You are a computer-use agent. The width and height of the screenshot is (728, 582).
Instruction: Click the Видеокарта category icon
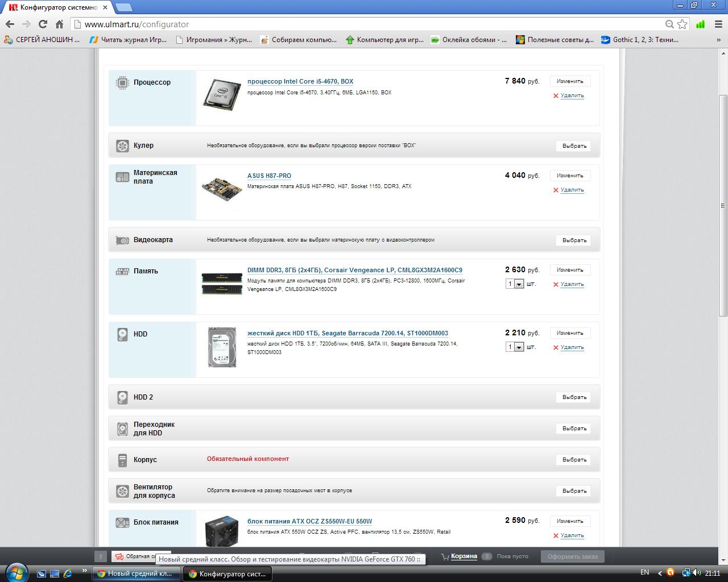[122, 240]
